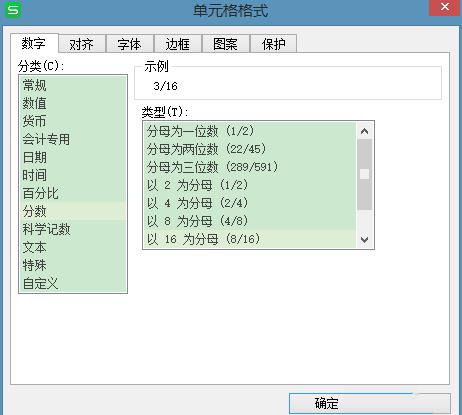462x415 pixels.
Task: Open the 对齐 tab
Action: 82,44
